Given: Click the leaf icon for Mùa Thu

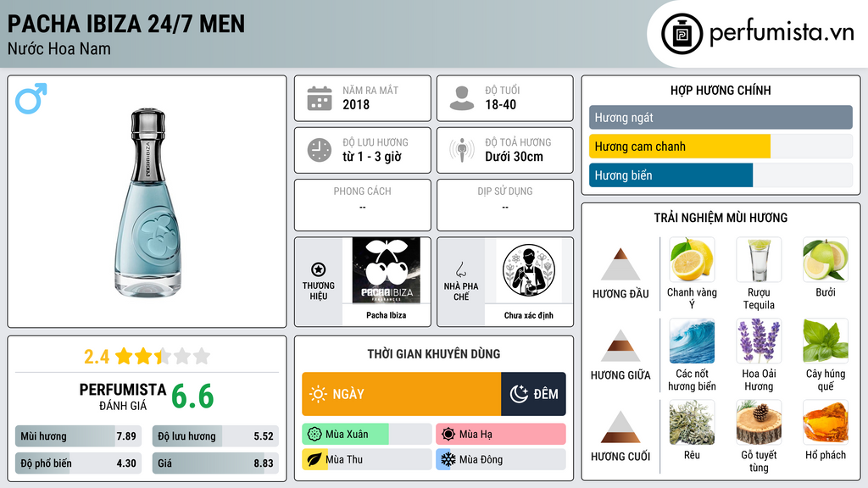Looking at the screenshot, I should [x=314, y=460].
